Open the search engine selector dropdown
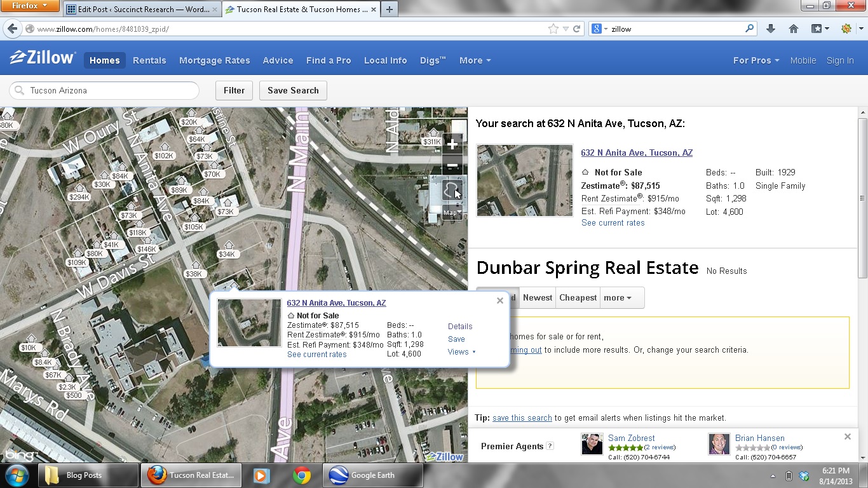This screenshot has height=488, width=868. pos(599,29)
